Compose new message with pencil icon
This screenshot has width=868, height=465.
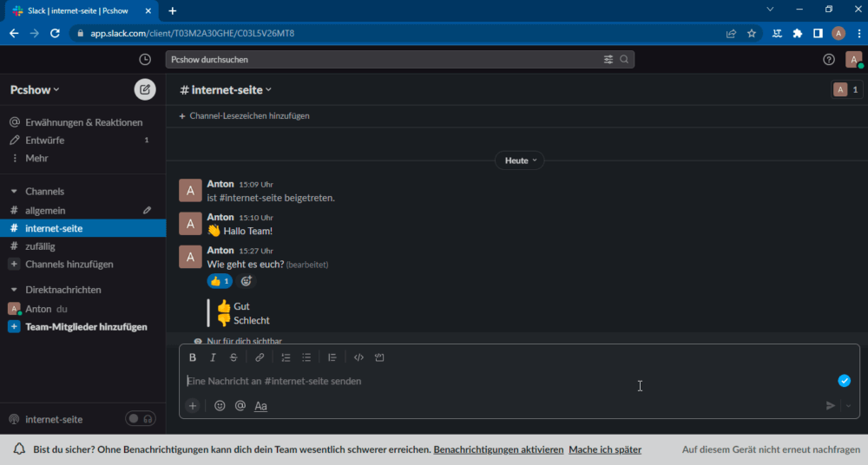[144, 89]
